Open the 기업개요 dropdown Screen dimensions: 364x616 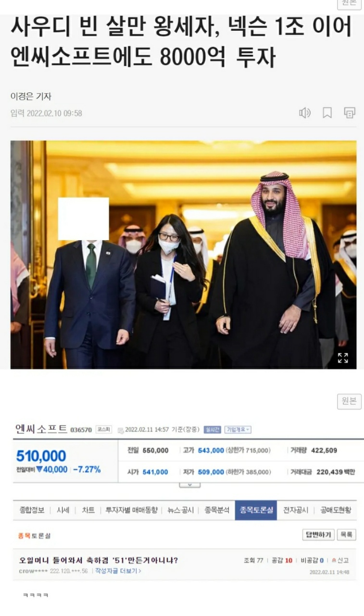pos(238,429)
